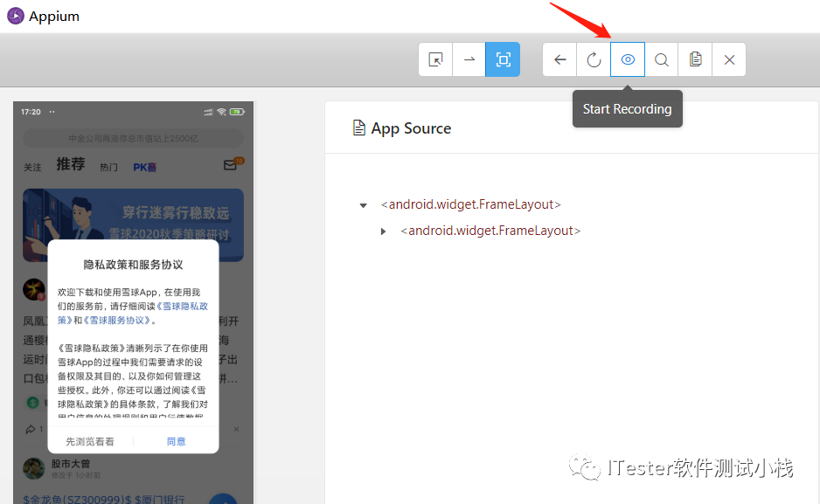Tap the share arrow icon on post

(x=31, y=429)
